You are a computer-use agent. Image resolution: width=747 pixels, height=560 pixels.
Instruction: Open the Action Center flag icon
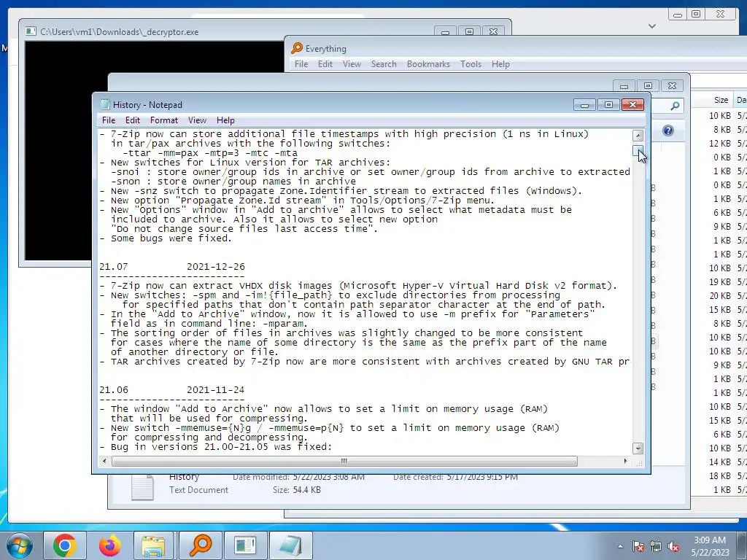638,546
